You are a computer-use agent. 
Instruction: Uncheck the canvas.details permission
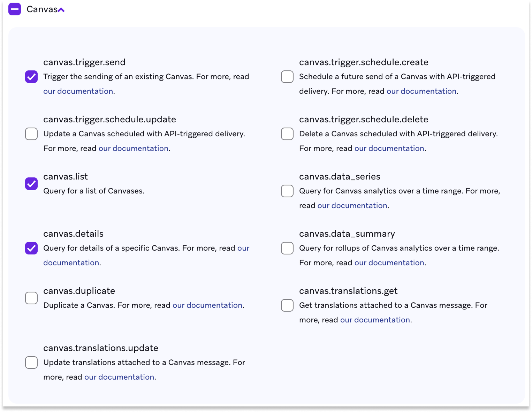pyautogui.click(x=31, y=248)
